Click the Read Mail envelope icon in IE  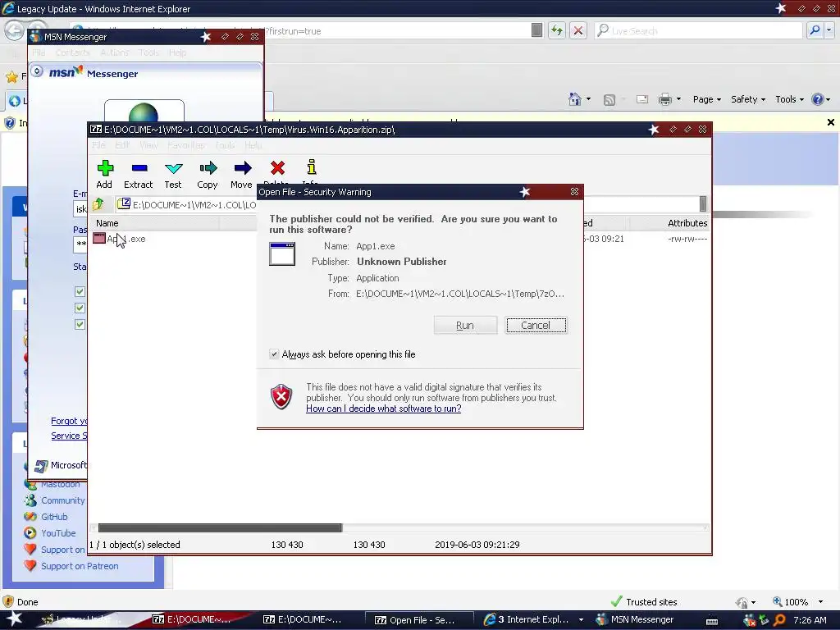coord(642,99)
